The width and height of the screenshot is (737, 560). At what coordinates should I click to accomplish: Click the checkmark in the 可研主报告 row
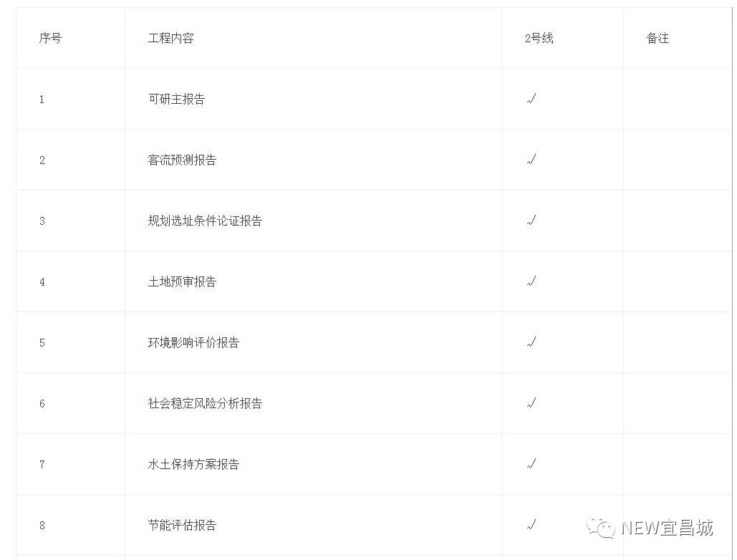[531, 99]
